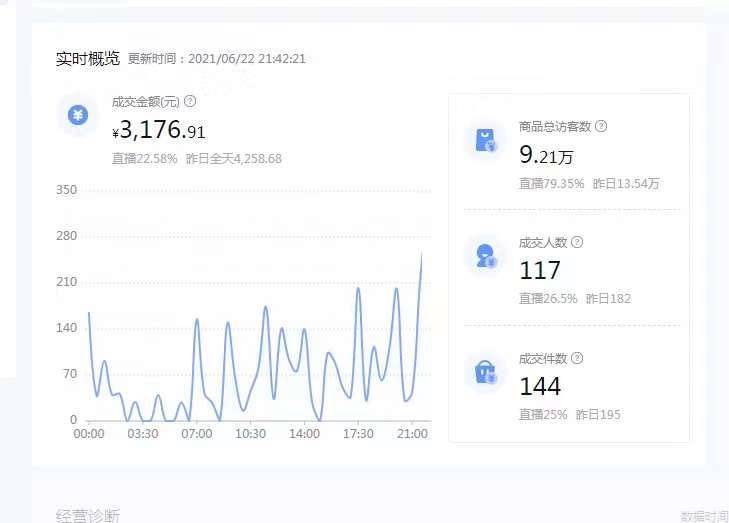
Task: Click the 144 item count number
Action: click(x=540, y=386)
